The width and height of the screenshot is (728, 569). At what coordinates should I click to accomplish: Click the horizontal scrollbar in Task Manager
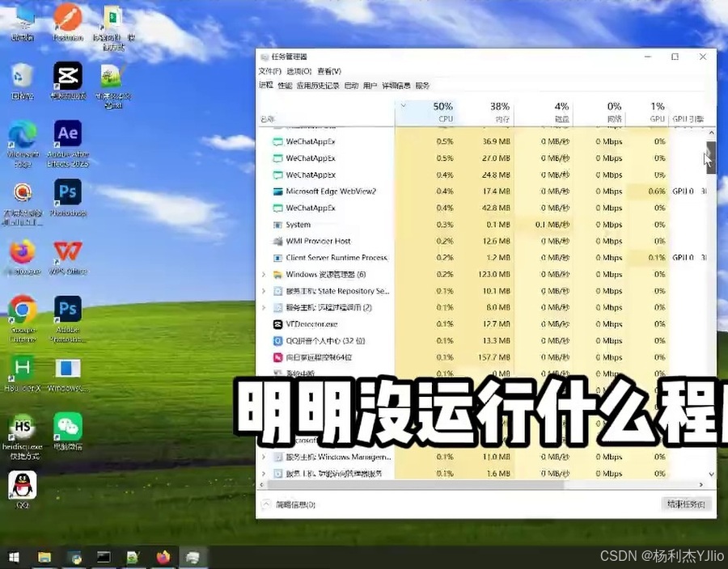(416, 485)
